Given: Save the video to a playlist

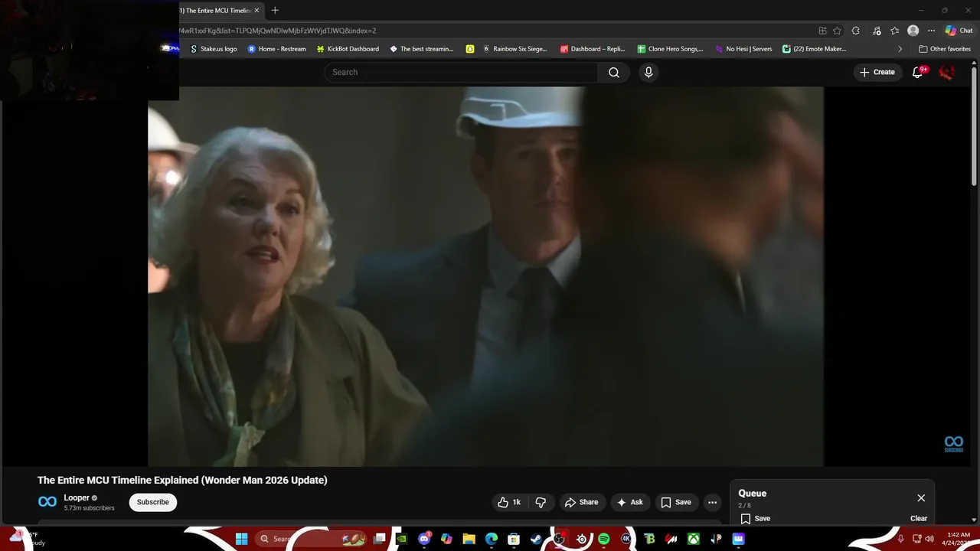Looking at the screenshot, I should [x=675, y=502].
